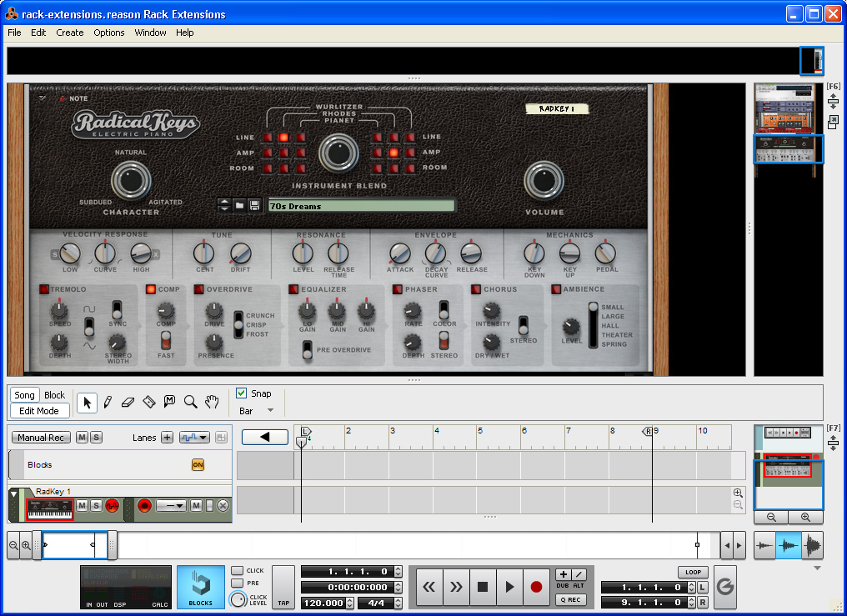Click the Stop transport button

click(x=483, y=586)
